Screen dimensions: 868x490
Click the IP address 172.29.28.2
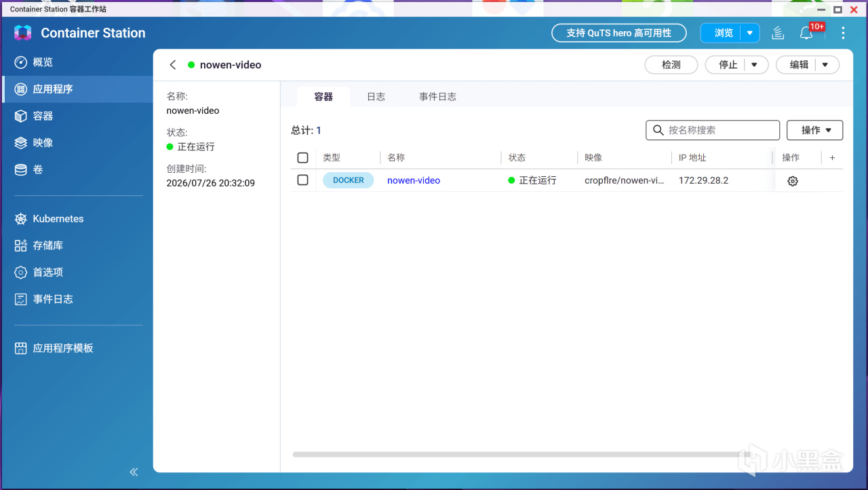[x=703, y=180]
